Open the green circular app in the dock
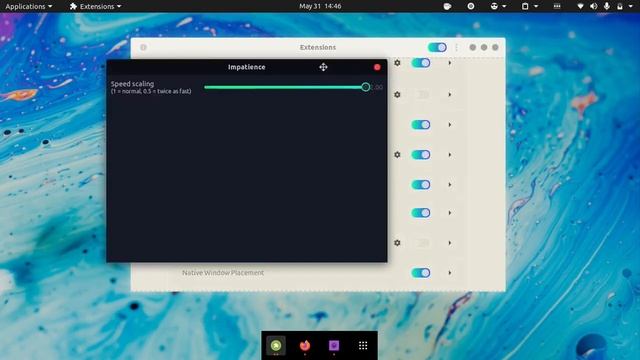The image size is (640, 360). pyautogui.click(x=276, y=346)
